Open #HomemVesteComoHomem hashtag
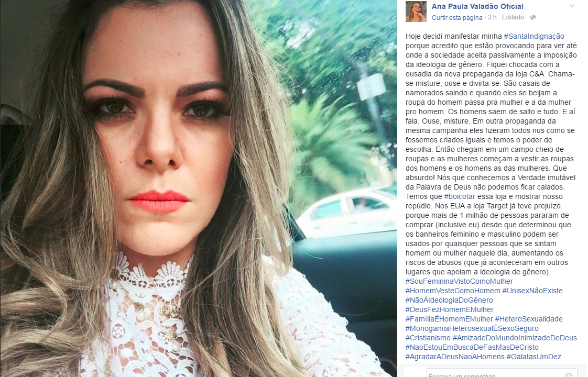 click(453, 291)
